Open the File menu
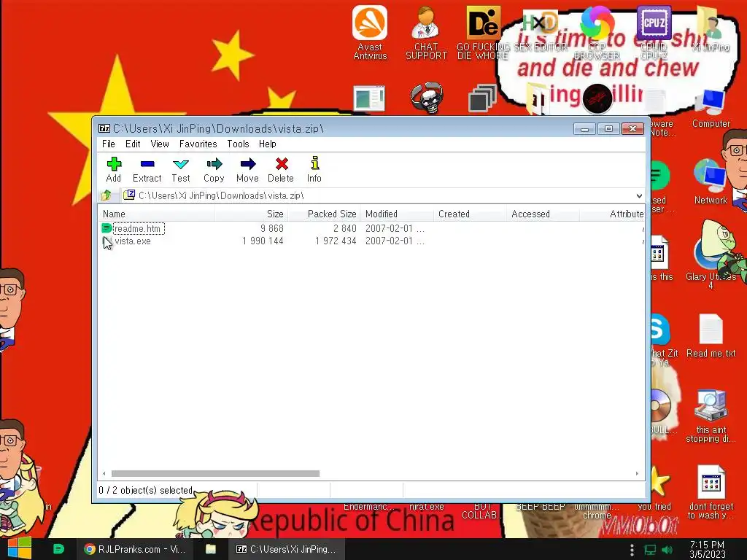This screenshot has height=560, width=747. [x=109, y=144]
